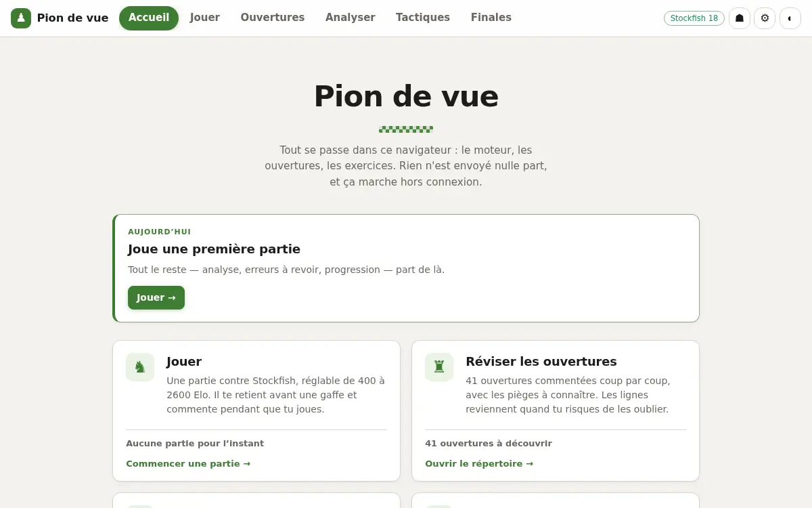
Task: Toggle the dark mode half-moon icon
Action: pos(790,18)
